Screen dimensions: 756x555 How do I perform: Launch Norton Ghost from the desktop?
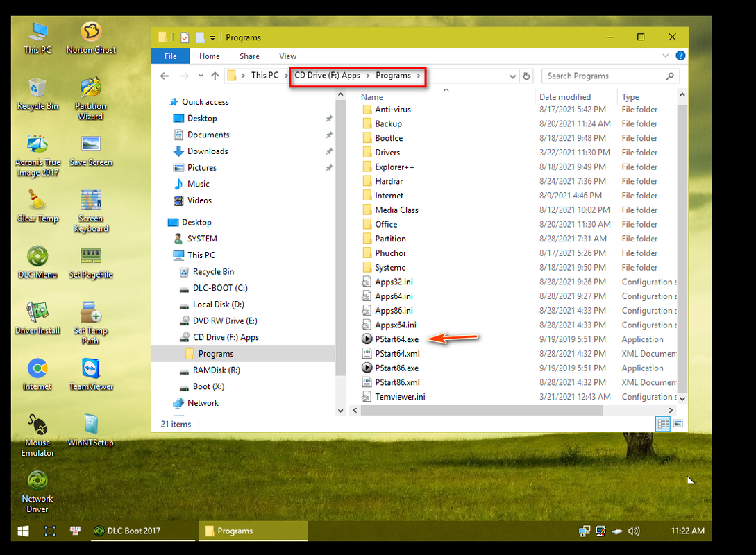tap(91, 38)
